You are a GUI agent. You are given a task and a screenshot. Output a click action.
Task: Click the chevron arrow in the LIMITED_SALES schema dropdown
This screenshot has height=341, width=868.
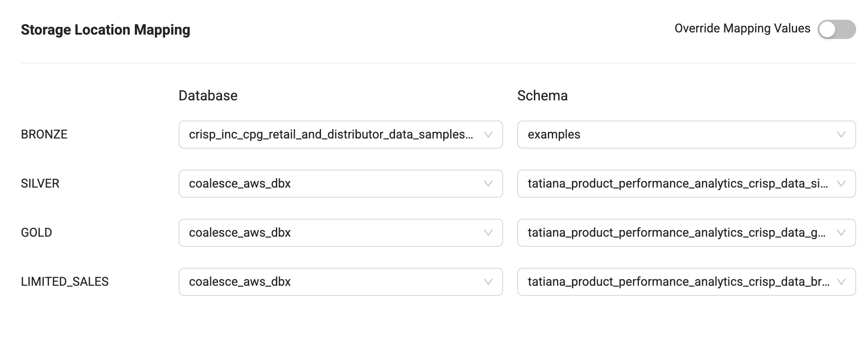(x=841, y=282)
